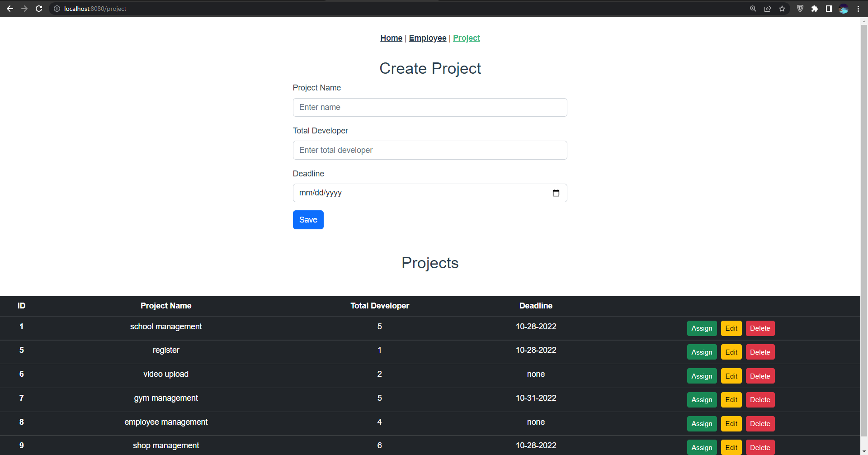Open the browser extensions puzzle icon

815,9
